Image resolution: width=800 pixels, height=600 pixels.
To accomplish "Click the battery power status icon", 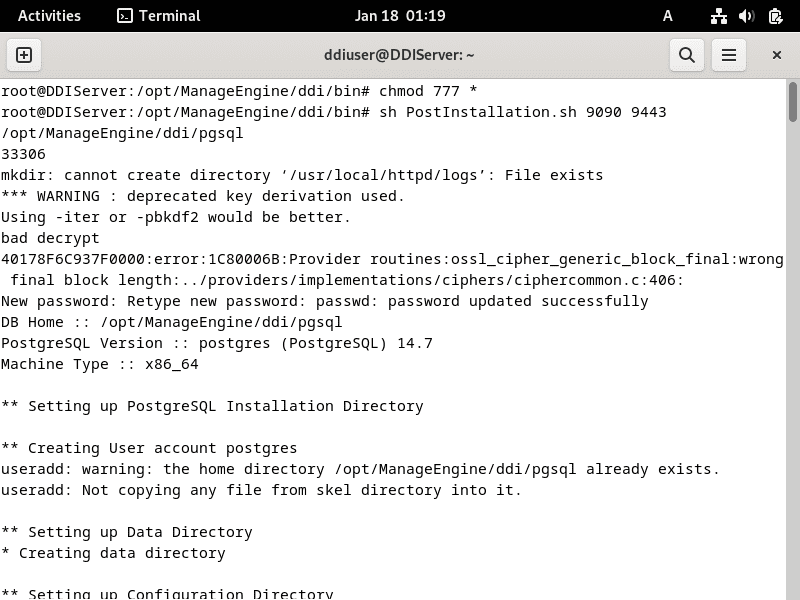I will (x=775, y=16).
